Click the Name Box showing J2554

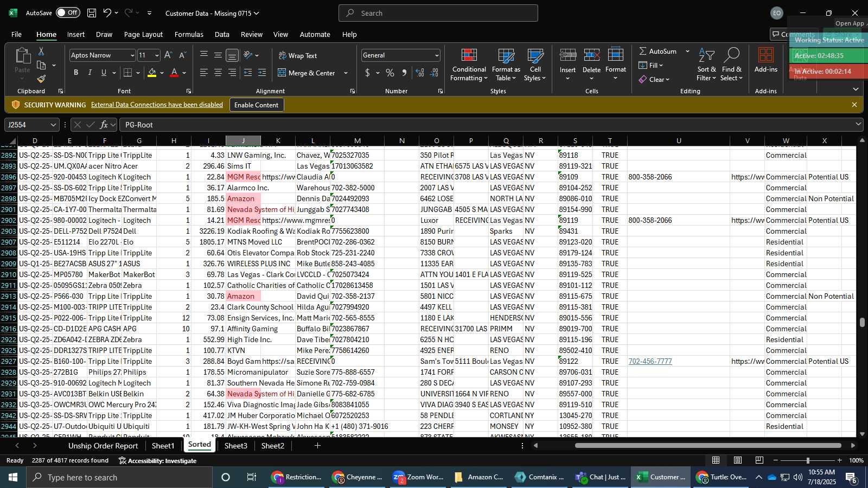(x=31, y=125)
